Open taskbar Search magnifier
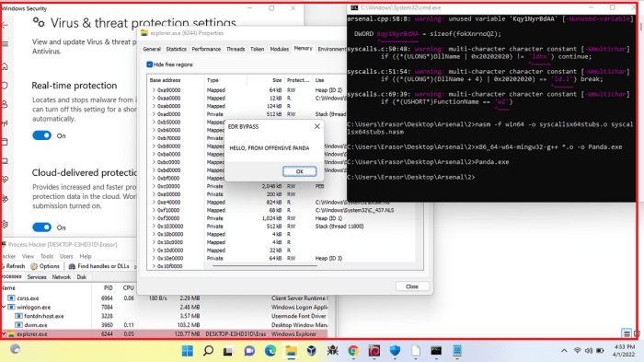The height and width of the screenshot is (362, 644). [208, 350]
